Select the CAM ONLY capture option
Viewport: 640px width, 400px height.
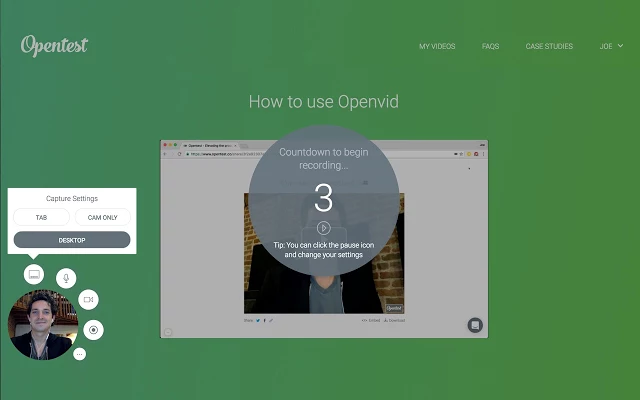(103, 217)
